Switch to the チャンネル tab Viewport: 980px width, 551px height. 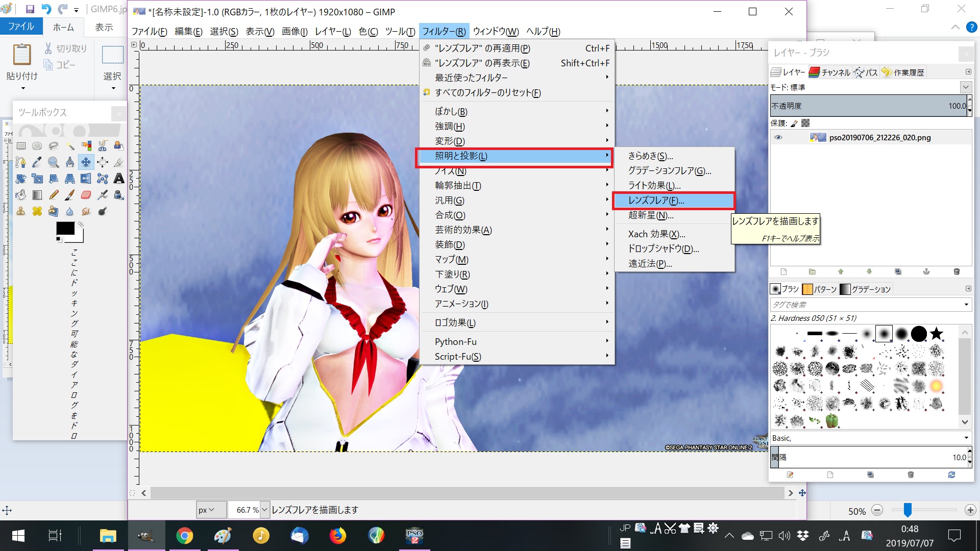coord(830,72)
